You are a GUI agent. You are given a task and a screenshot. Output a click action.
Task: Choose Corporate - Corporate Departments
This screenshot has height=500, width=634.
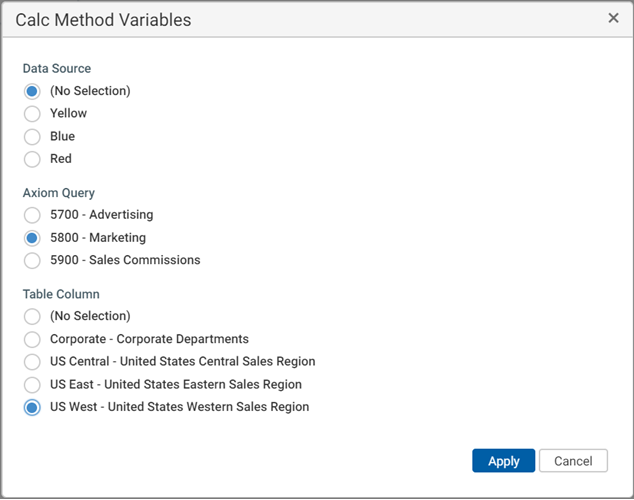[x=32, y=339]
